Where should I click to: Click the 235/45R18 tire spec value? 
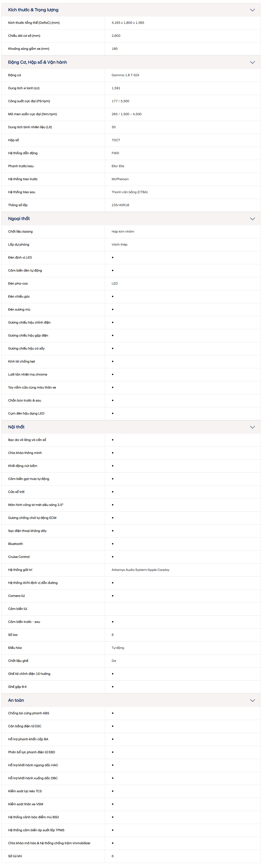pos(120,205)
